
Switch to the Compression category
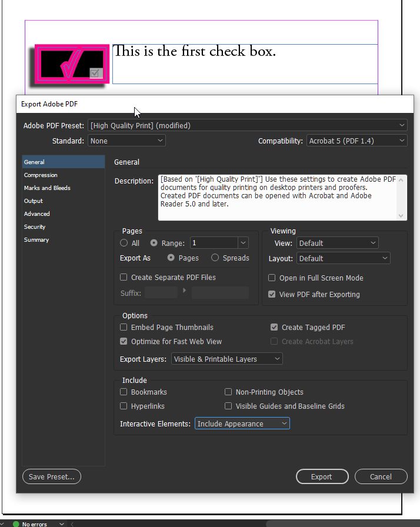tap(64, 175)
